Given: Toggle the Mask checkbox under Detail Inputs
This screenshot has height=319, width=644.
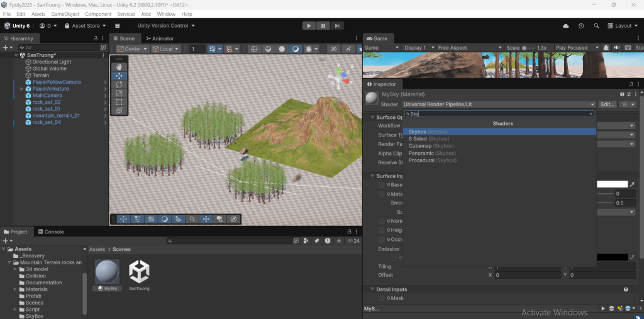Looking at the screenshot, I should 382,298.
